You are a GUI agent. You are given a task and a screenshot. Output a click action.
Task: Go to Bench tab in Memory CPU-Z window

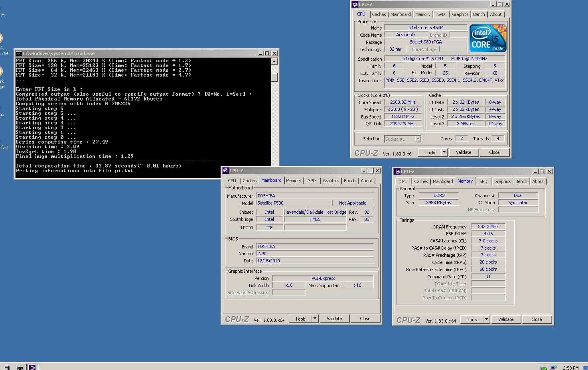(x=521, y=181)
